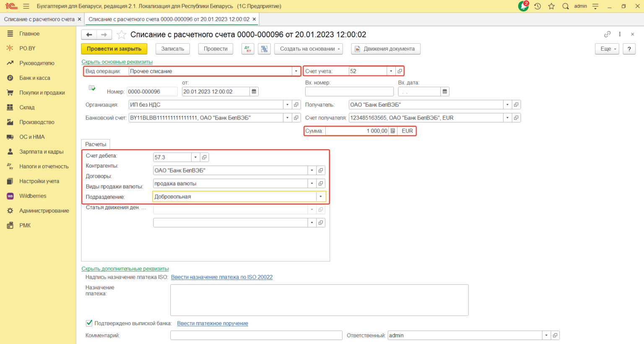Open the vertical dots form menu
The image size is (644, 344).
point(620,34)
